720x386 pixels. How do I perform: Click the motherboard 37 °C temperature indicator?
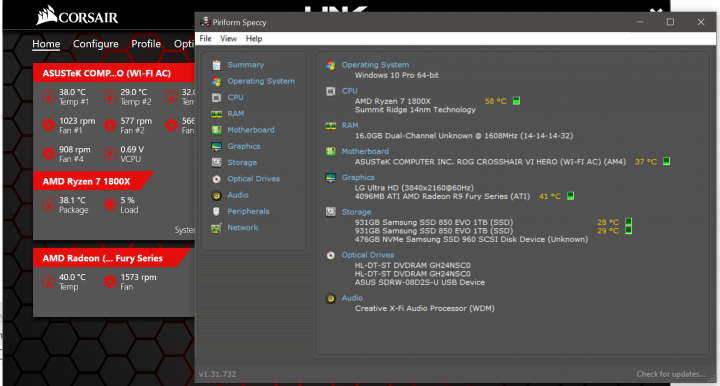666,161
